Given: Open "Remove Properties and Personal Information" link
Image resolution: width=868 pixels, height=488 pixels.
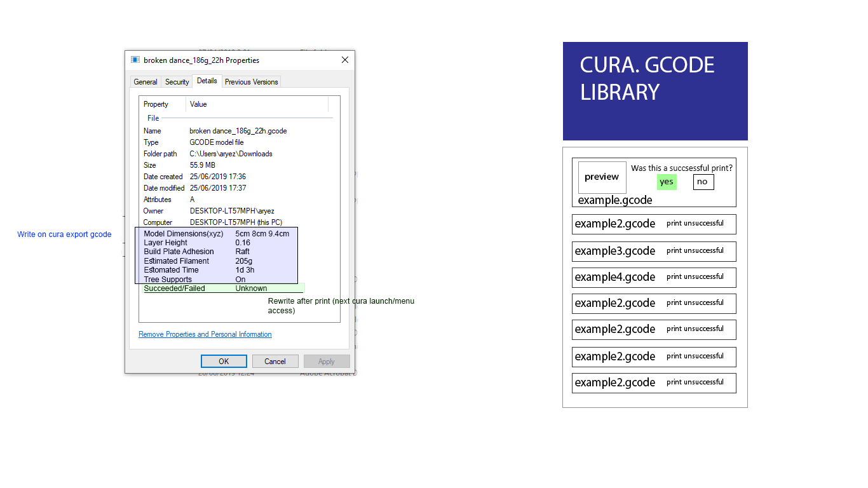Looking at the screenshot, I should tap(205, 334).
